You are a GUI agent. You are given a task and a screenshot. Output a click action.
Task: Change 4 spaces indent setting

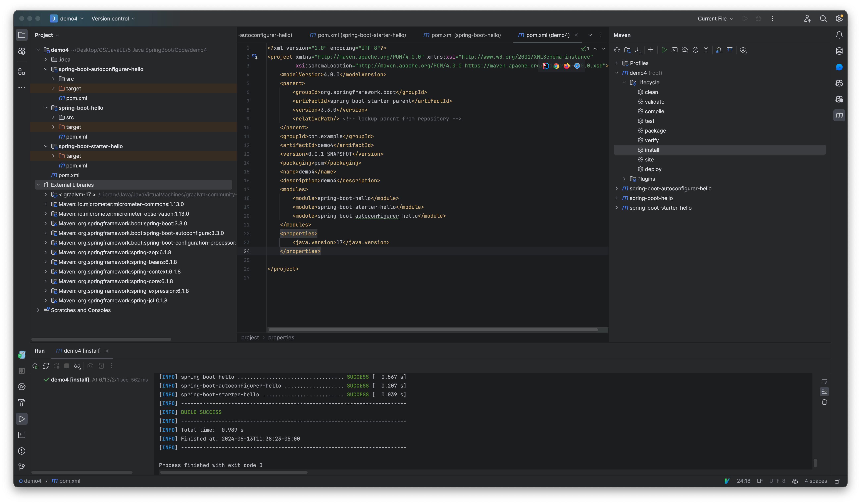tap(816, 481)
